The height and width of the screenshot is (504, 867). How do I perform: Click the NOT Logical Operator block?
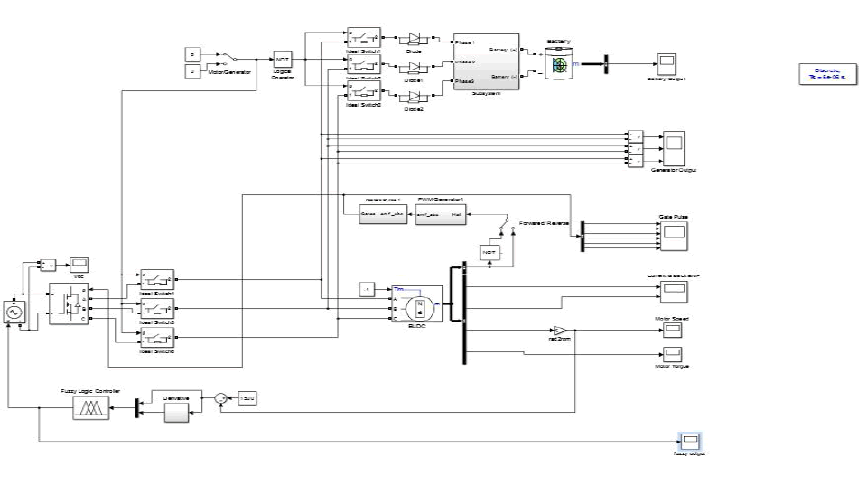point(283,60)
